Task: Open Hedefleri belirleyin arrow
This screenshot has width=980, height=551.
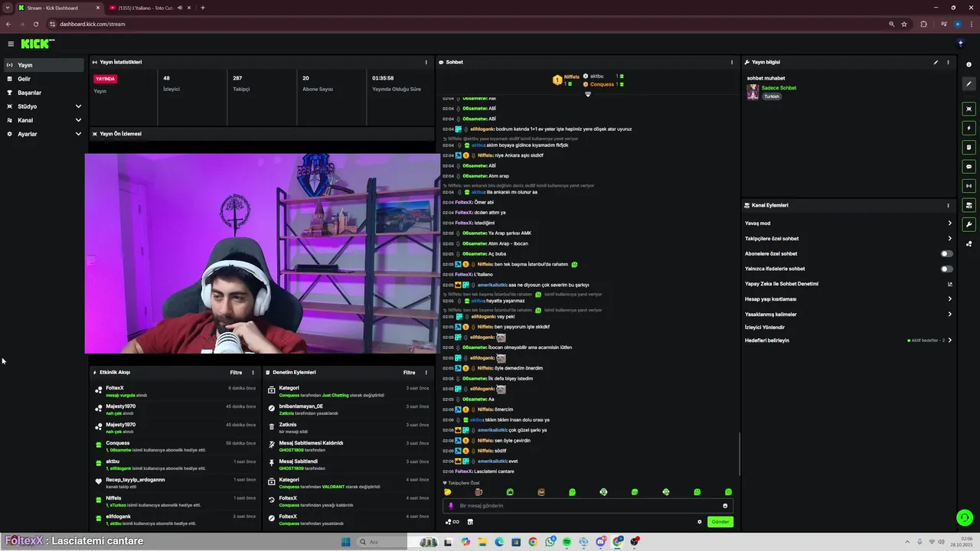Action: coord(950,341)
